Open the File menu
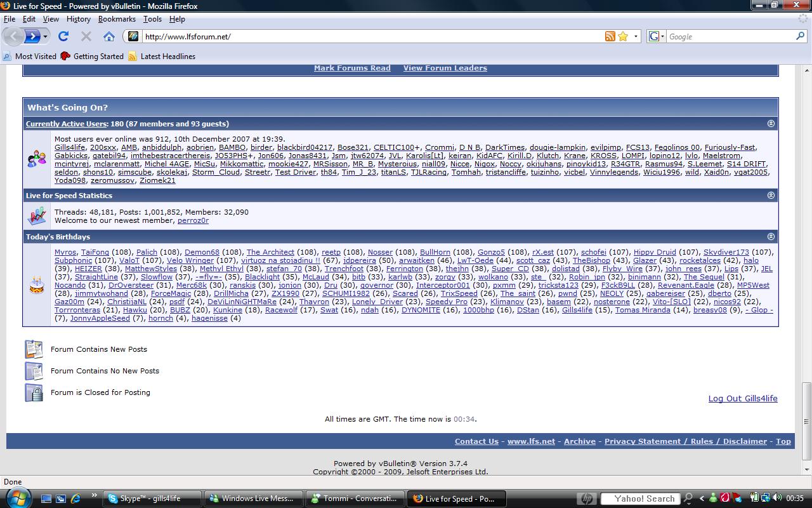This screenshot has height=508, width=812. 9,19
